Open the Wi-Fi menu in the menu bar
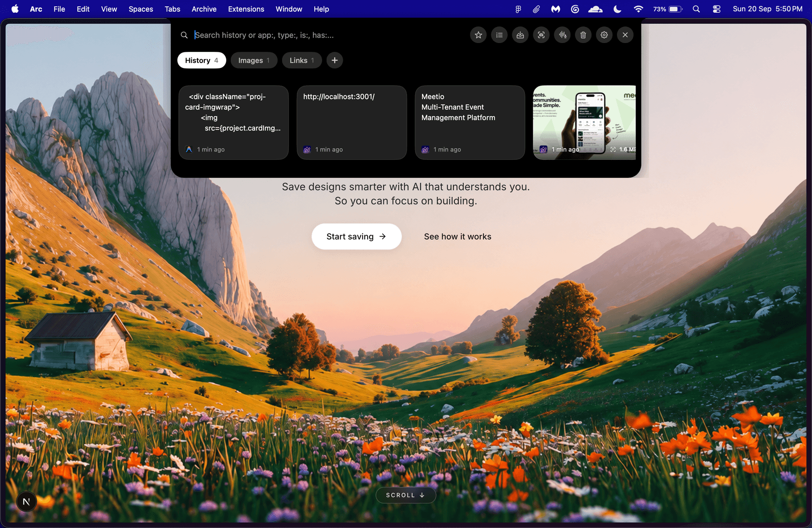 point(638,9)
